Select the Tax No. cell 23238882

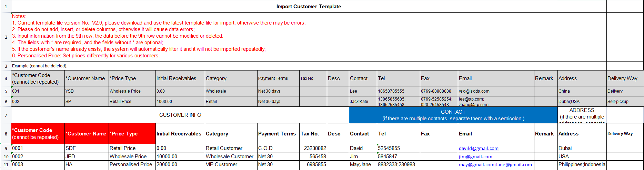[313, 148]
